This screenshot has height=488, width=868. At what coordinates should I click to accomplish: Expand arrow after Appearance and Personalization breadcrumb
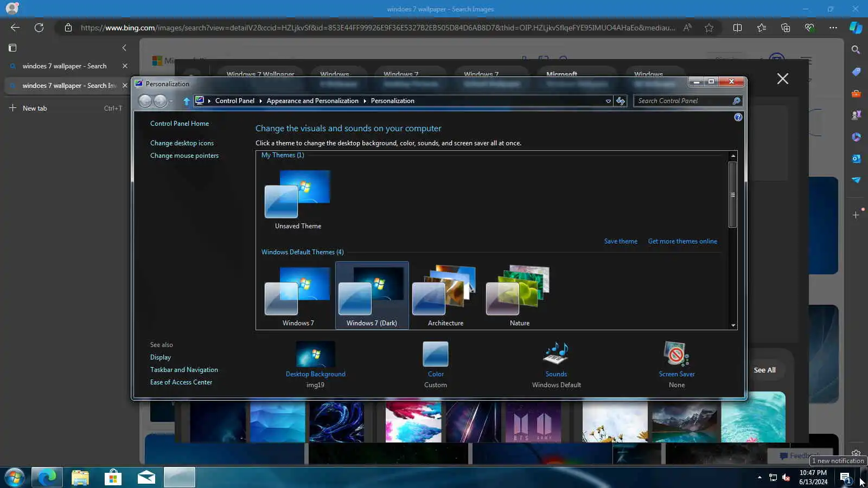365,101
